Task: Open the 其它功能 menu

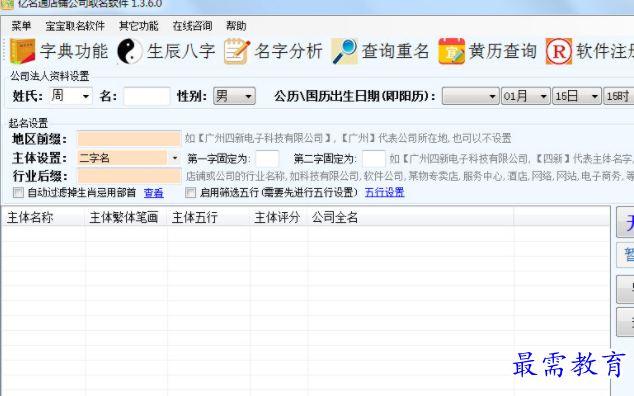Action: coord(138,26)
